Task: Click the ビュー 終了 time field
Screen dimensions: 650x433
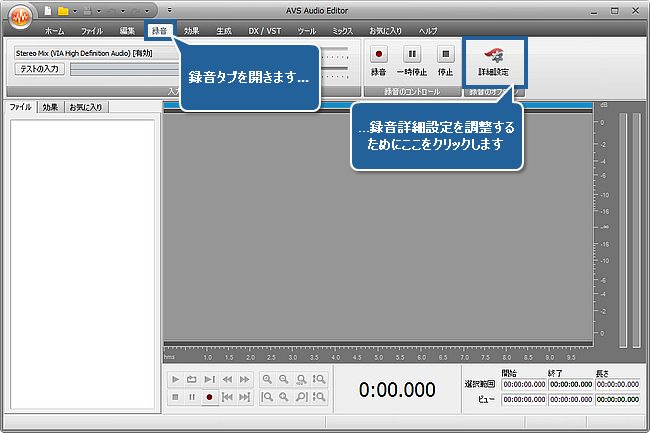Action: pos(571,399)
